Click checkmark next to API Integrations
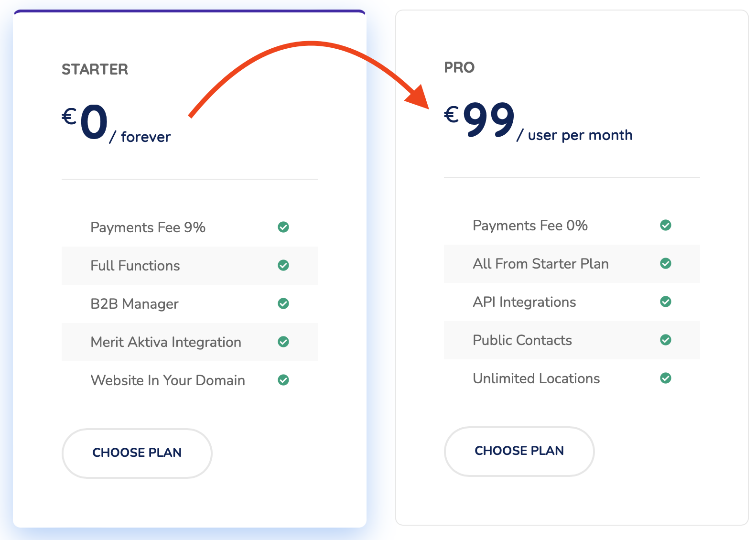The height and width of the screenshot is (540, 756). [x=666, y=302]
